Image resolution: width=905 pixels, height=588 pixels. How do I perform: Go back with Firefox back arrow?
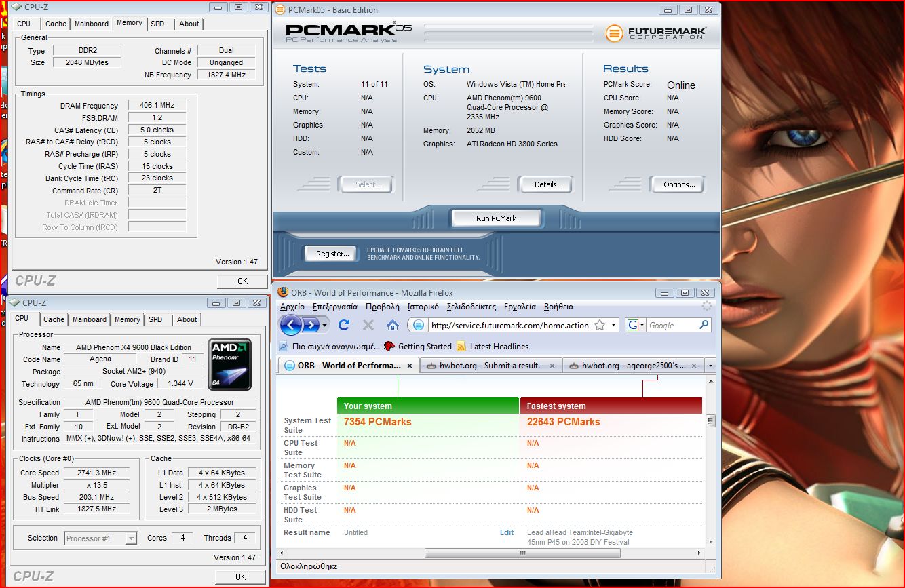click(x=290, y=325)
